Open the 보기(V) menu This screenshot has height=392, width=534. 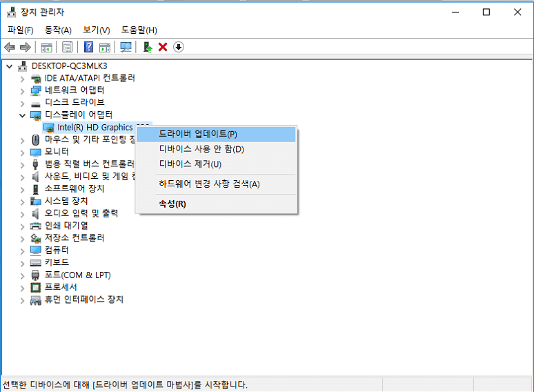coord(97,30)
